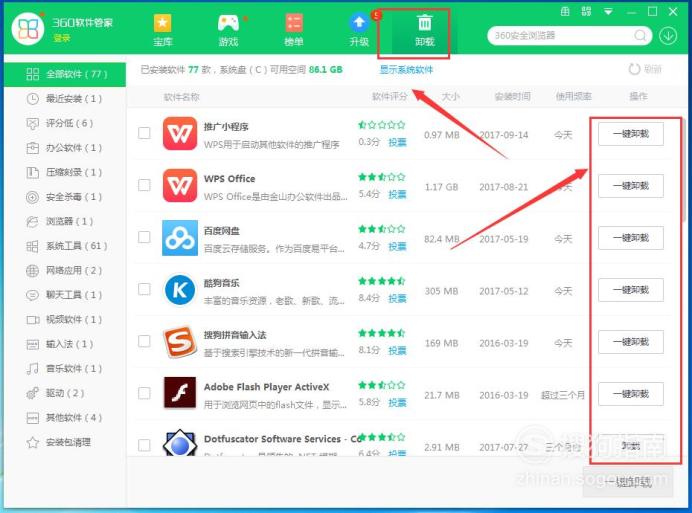
Task: Select 办公软件 (1) category
Action: click(x=65, y=148)
